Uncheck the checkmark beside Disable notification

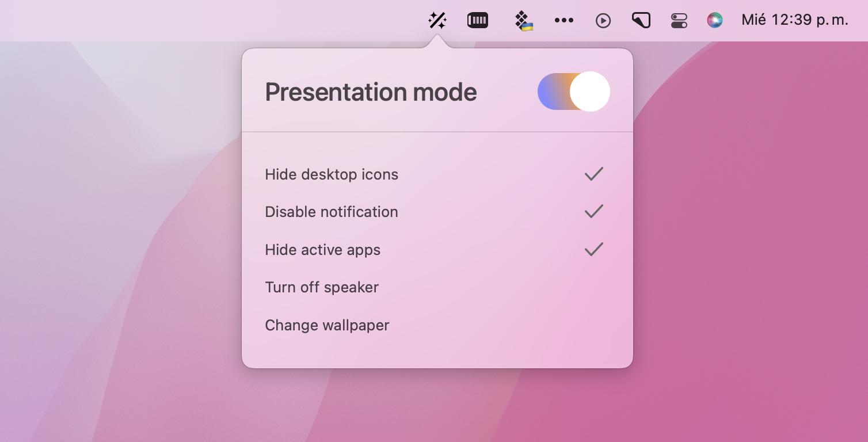[593, 211]
